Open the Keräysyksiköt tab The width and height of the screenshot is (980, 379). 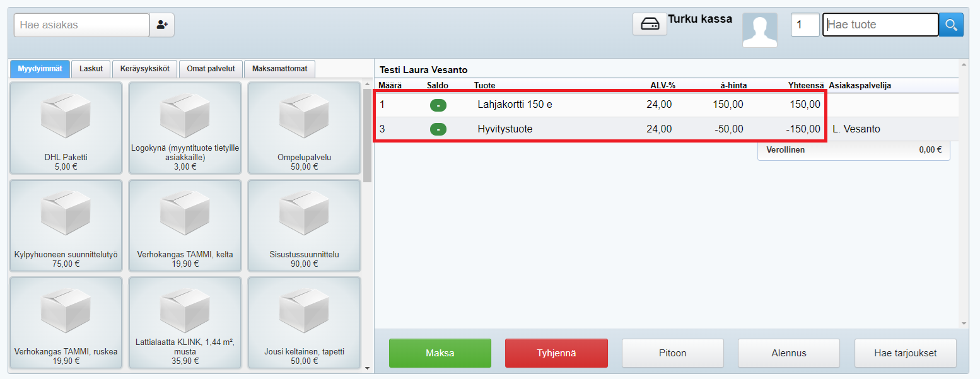tap(145, 69)
